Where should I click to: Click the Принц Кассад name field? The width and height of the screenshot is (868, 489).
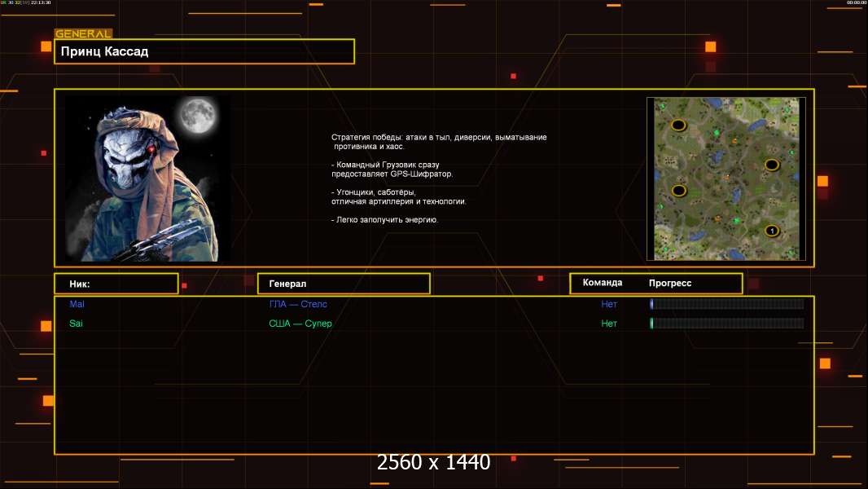point(204,51)
